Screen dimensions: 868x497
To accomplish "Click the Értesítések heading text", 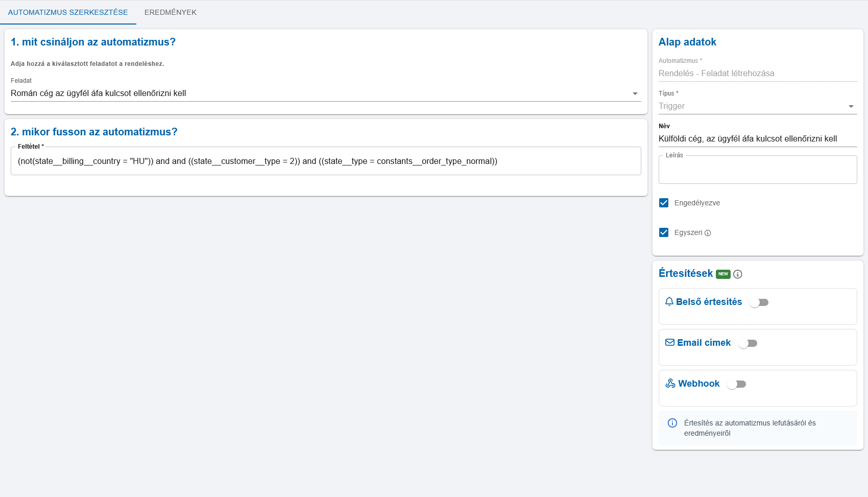I will tap(686, 273).
